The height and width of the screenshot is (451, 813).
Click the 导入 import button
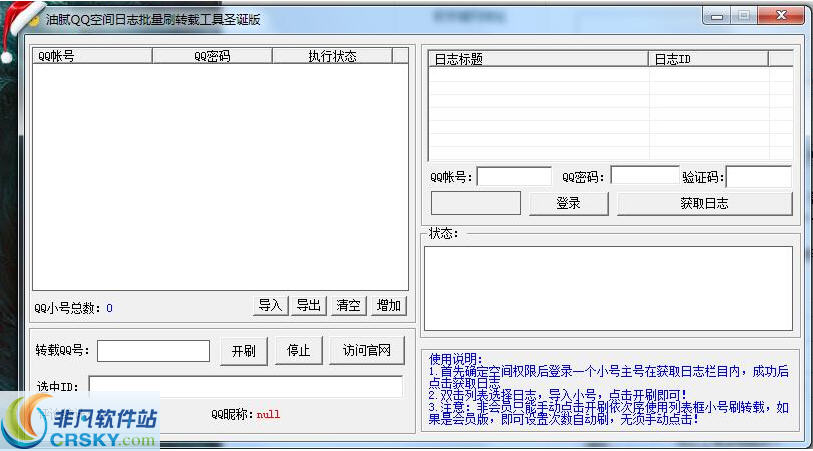point(270,306)
